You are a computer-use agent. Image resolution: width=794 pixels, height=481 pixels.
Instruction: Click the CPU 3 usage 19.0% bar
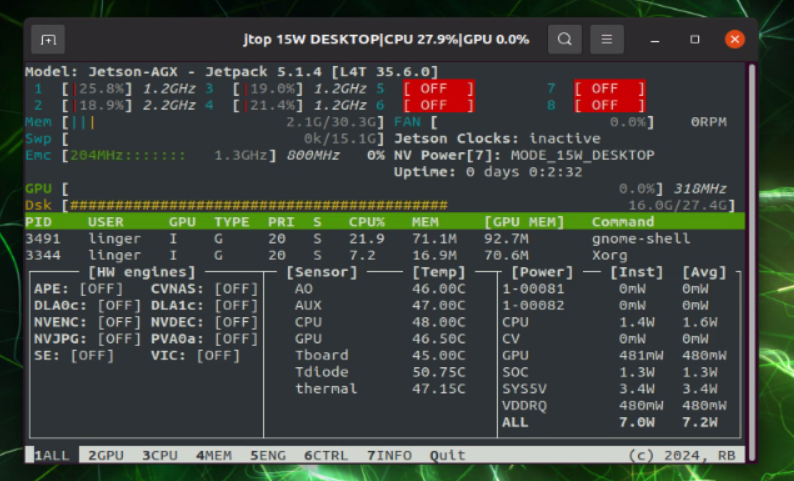268,89
